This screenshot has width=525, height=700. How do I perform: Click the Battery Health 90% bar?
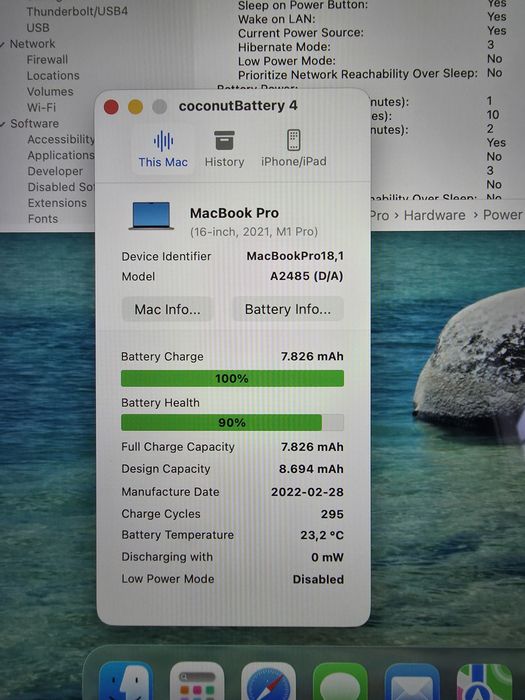coord(232,422)
